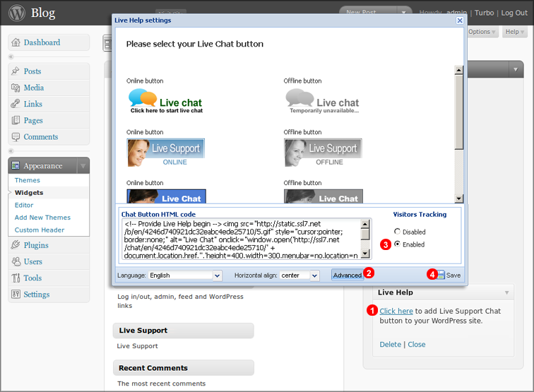Open Editor submenu item

tap(24, 205)
